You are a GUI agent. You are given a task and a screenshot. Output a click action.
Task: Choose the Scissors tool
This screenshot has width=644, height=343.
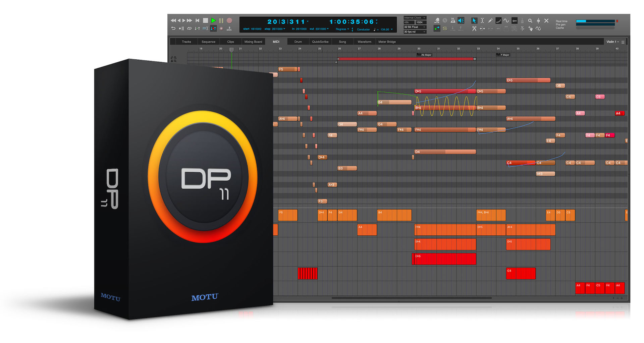[474, 29]
